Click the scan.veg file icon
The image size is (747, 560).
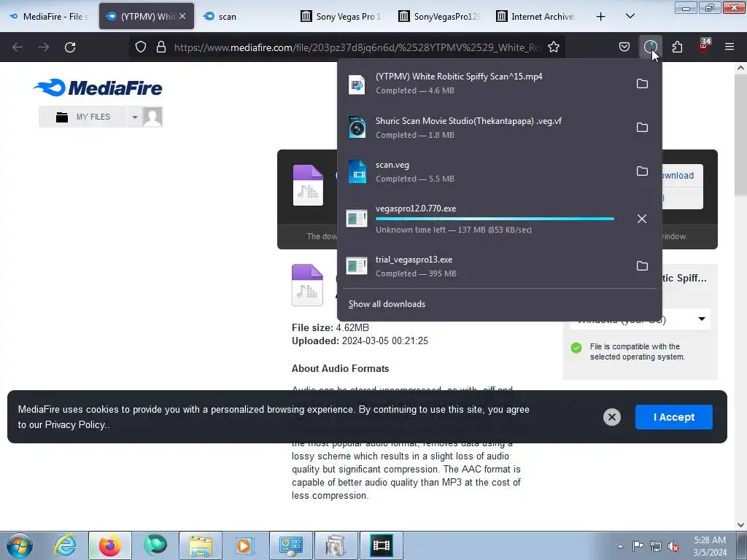357,171
